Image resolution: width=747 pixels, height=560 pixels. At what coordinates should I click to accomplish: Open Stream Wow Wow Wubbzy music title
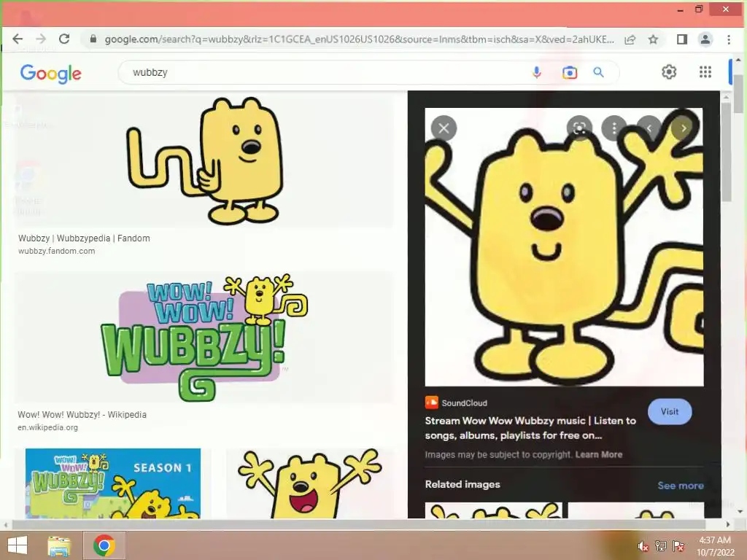530,427
